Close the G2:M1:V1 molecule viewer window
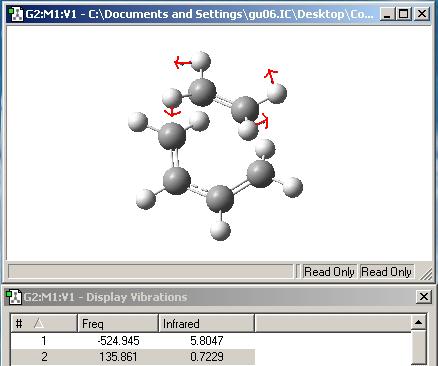Screen dimensions: 438x366 (422, 14)
